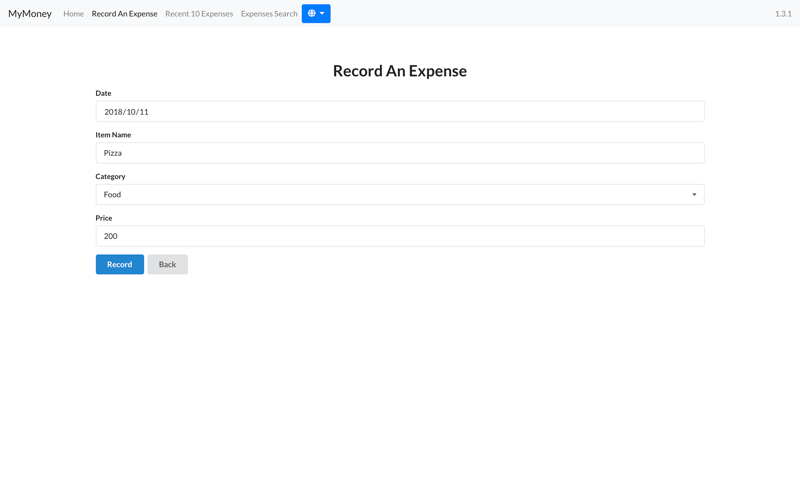Screen dimensions: 800x500
Task: Open the globe language selector dropdown
Action: tap(316, 14)
